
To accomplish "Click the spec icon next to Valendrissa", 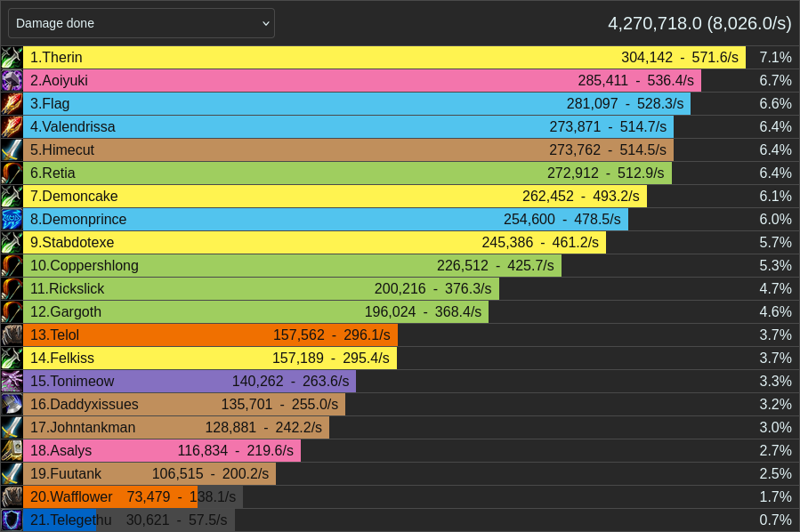I will (12, 127).
